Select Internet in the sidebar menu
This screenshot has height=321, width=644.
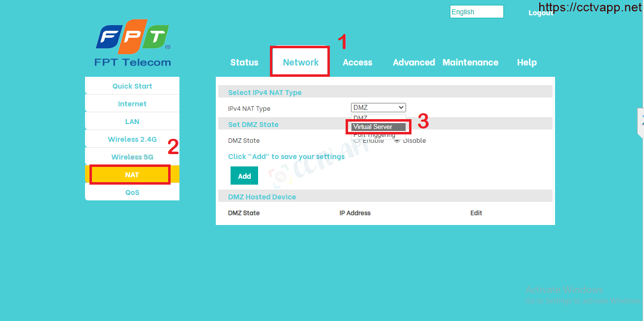(132, 104)
